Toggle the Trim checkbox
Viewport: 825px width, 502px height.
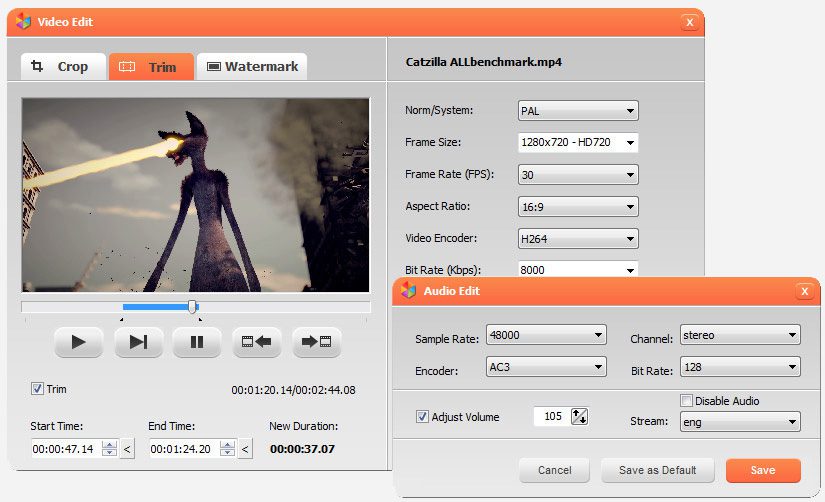click(x=37, y=389)
